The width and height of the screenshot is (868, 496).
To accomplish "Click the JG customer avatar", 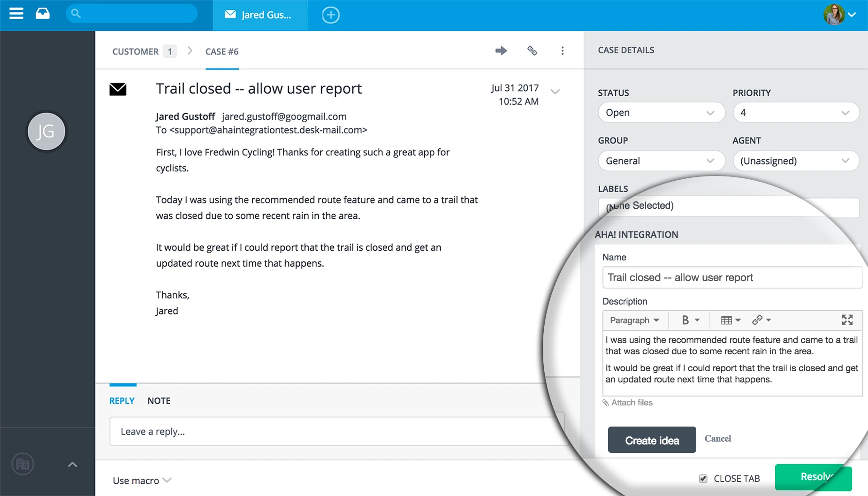I will (x=46, y=131).
